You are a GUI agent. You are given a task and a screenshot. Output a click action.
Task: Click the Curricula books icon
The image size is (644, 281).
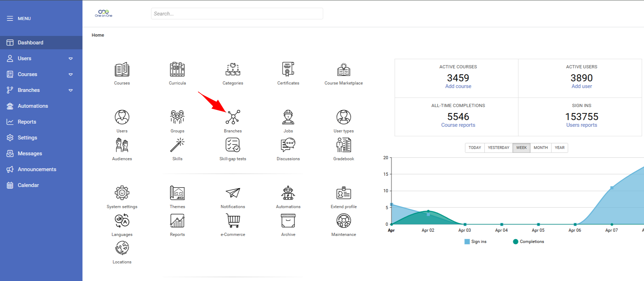177,69
